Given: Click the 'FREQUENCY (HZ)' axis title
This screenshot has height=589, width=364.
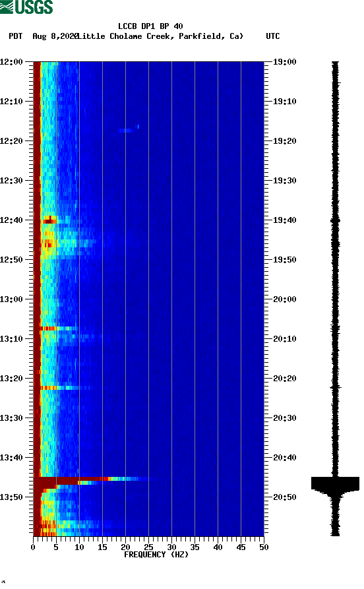Looking at the screenshot, I should 156,555.
